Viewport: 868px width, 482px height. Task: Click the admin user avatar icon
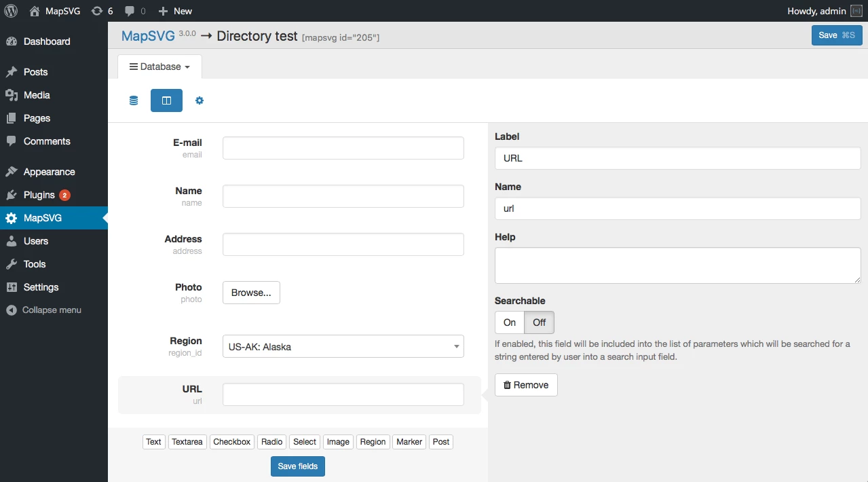856,11
